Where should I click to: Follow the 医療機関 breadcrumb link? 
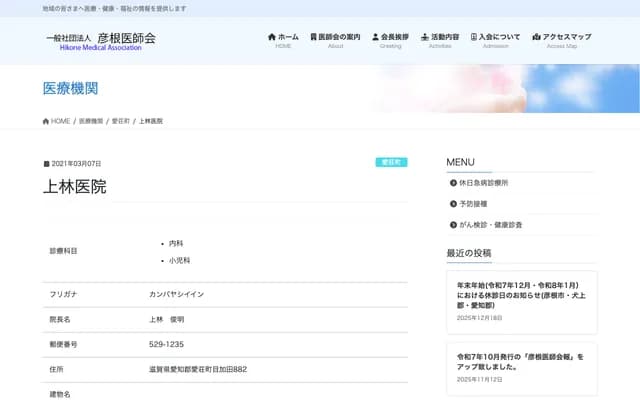(x=91, y=121)
